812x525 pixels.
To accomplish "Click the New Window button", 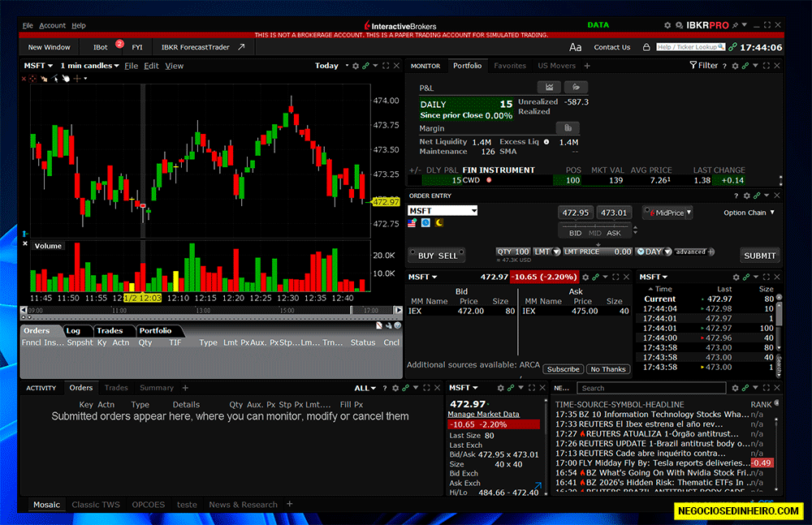I will [50, 47].
